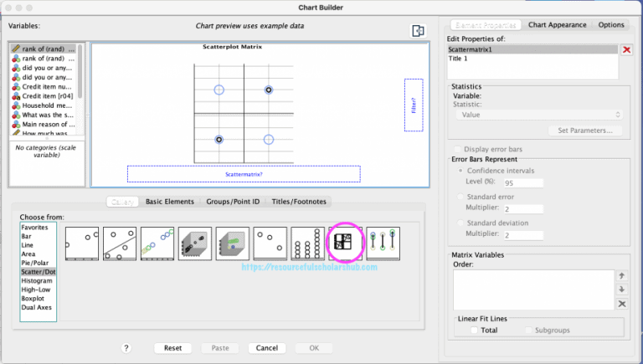Switch to the Chart Appearance tab
Screen dimensions: 643x364
557,25
